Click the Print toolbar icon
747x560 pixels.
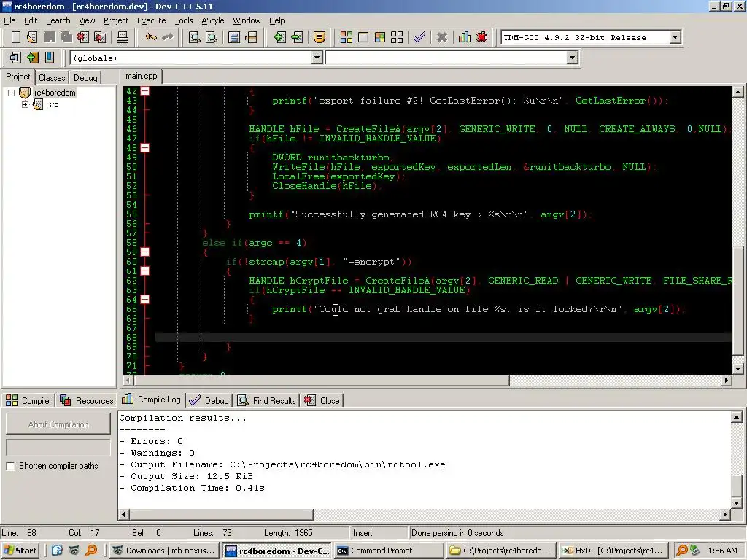click(x=123, y=37)
